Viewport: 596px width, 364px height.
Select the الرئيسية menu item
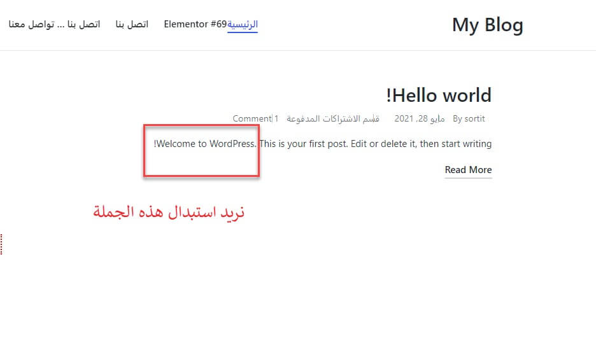pyautogui.click(x=243, y=24)
